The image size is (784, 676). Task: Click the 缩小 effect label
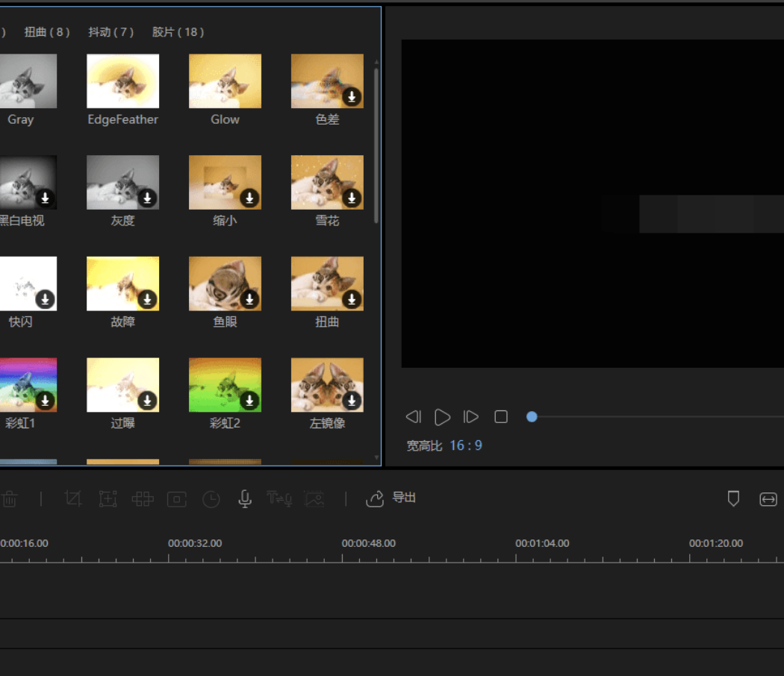click(x=225, y=220)
